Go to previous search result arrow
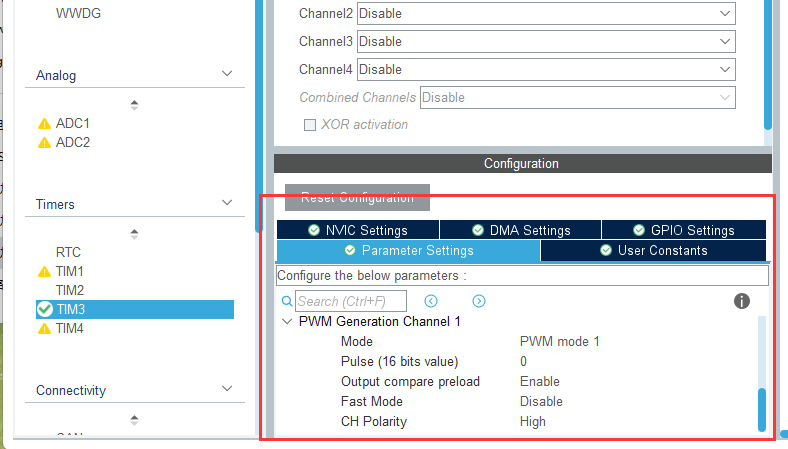This screenshot has height=449, width=788. (x=431, y=301)
